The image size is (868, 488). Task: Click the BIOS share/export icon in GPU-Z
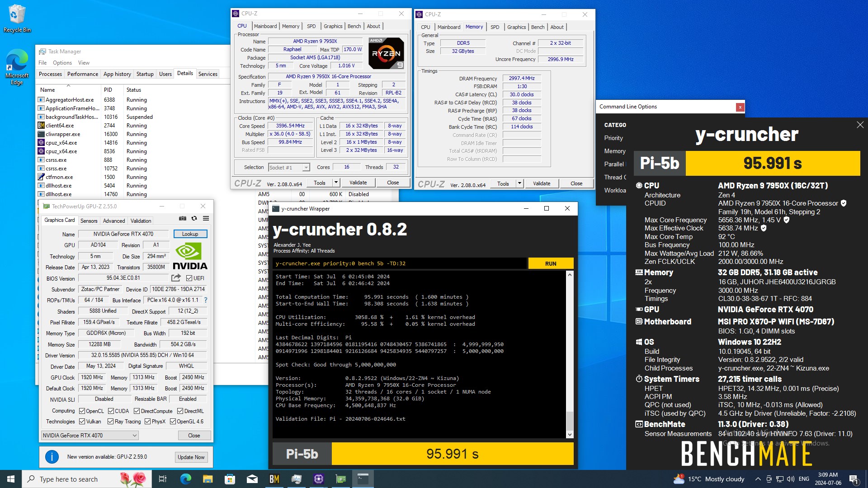tap(176, 278)
